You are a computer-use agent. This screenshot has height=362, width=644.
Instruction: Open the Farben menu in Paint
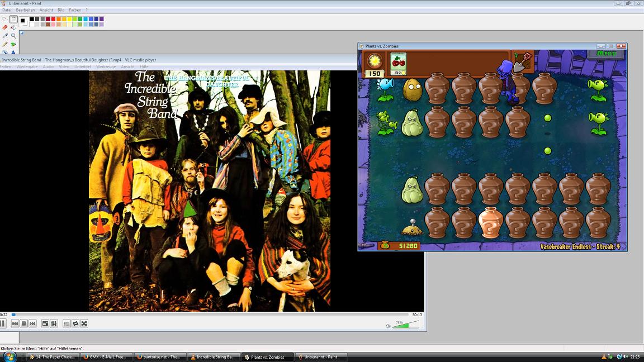coord(75,10)
